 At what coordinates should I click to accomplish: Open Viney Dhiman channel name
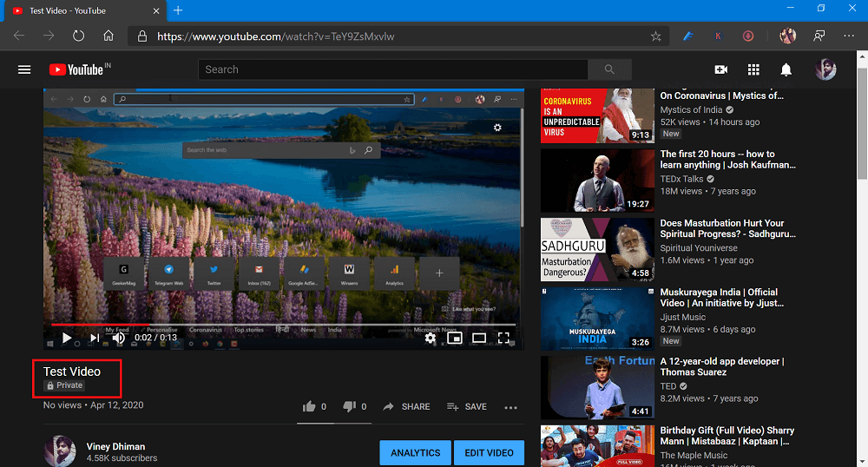pyautogui.click(x=115, y=446)
